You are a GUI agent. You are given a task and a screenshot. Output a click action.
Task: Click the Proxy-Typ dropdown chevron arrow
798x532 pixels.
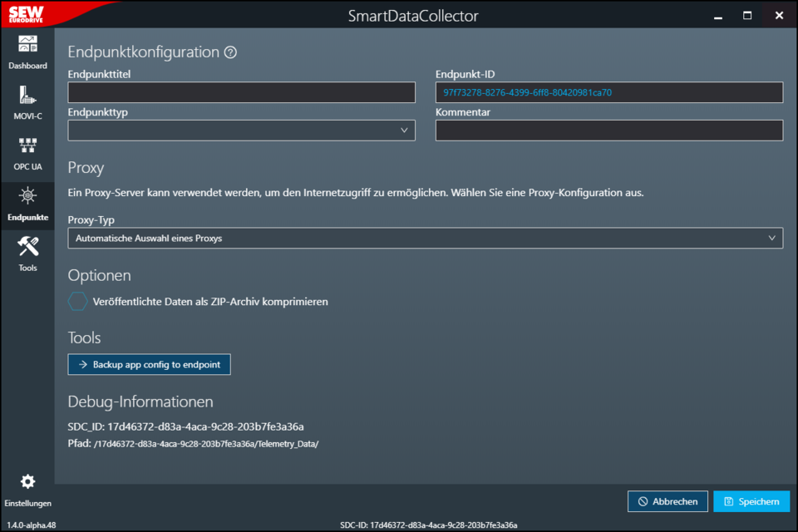pyautogui.click(x=771, y=238)
